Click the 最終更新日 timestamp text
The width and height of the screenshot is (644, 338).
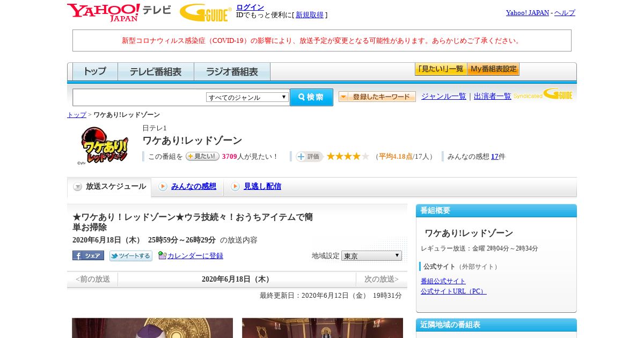click(331, 296)
